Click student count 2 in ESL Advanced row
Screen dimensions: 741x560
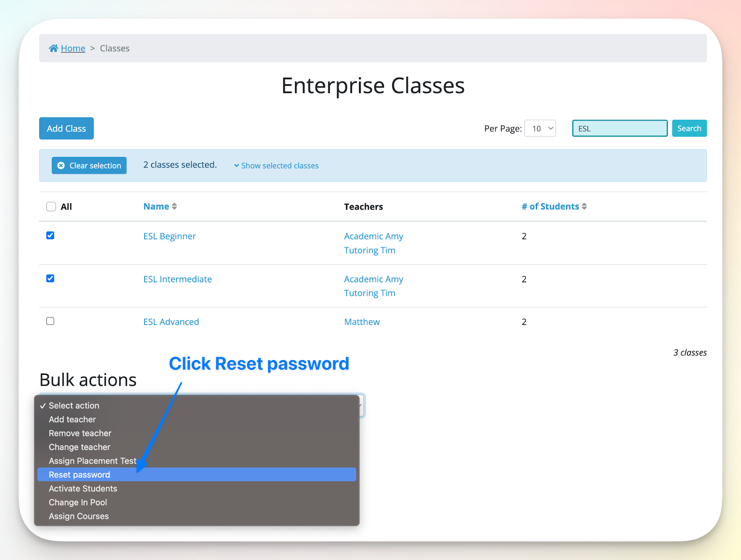pyautogui.click(x=524, y=322)
